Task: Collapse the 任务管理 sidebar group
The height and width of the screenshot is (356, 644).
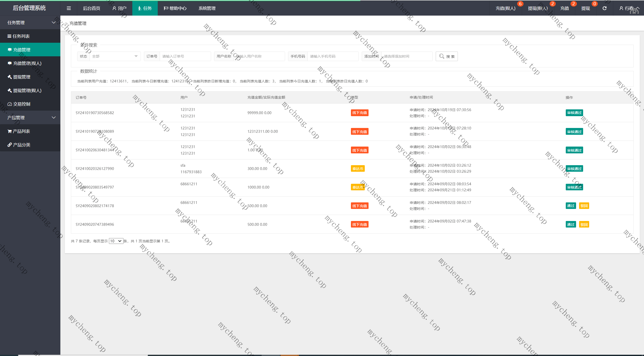Action: click(30, 23)
